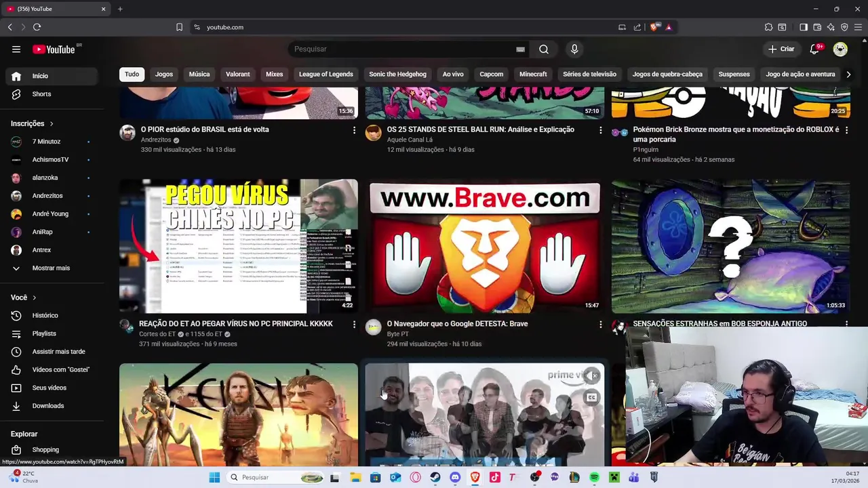Click the share page icon in address bar
Screen dimensions: 868x488
(637, 27)
